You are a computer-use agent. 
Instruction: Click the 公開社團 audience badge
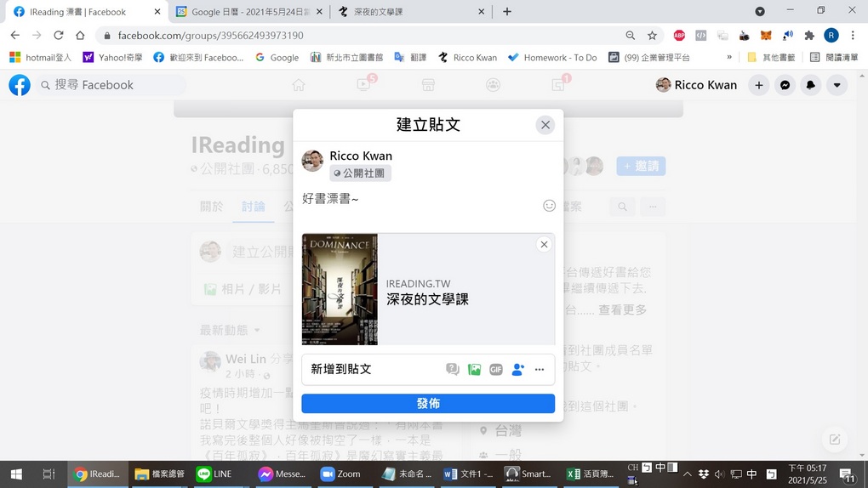pyautogui.click(x=360, y=173)
